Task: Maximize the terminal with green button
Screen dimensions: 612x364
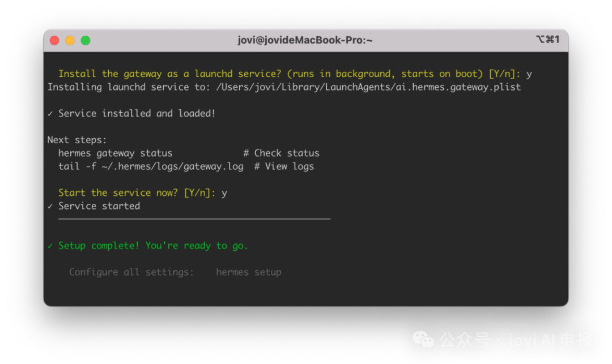Action: pyautogui.click(x=86, y=41)
